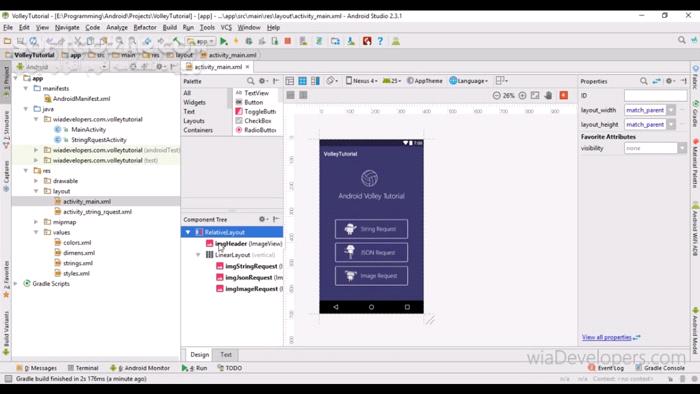
Task: Open the Build menu
Action: [x=170, y=27]
